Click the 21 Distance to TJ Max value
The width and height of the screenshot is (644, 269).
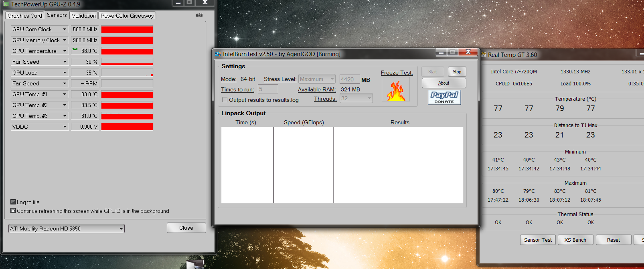point(560,135)
